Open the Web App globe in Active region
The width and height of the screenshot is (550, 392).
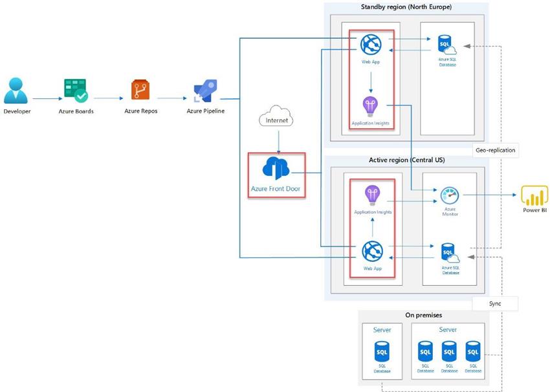click(x=372, y=251)
